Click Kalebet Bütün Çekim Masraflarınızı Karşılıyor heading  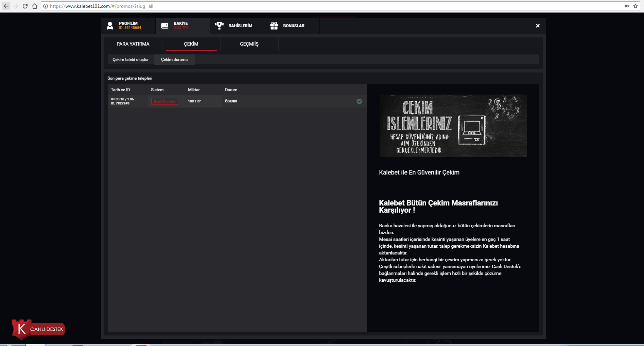tap(438, 207)
